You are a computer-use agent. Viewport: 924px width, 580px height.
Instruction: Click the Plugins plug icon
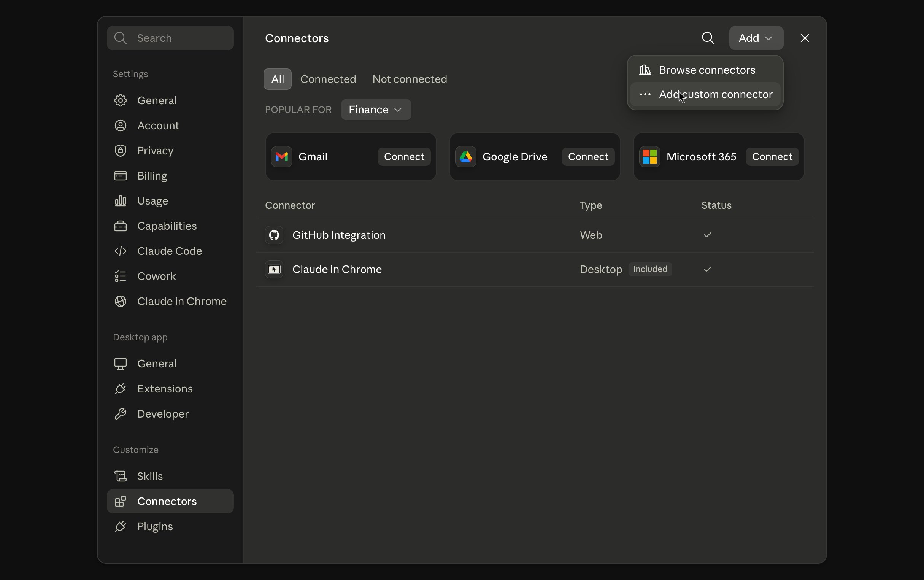coord(121,527)
